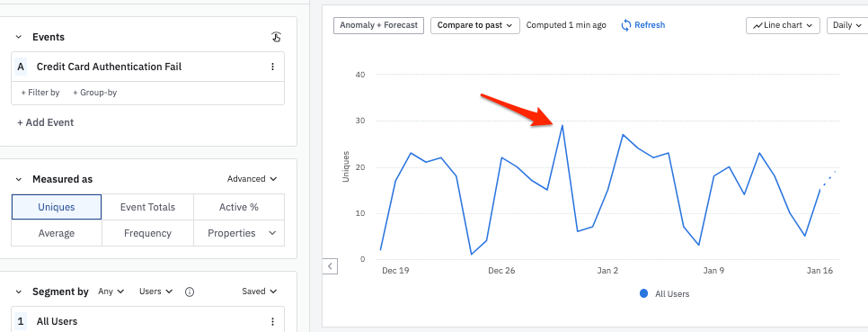Open the three-dot menu for Credit Card Authentication Fail
Viewport: 868px width, 332px height.
[x=272, y=67]
